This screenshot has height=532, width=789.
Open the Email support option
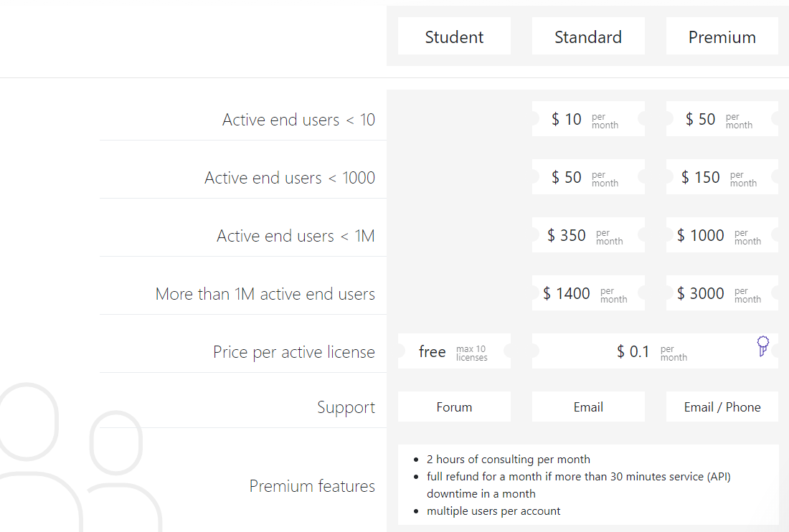point(588,407)
